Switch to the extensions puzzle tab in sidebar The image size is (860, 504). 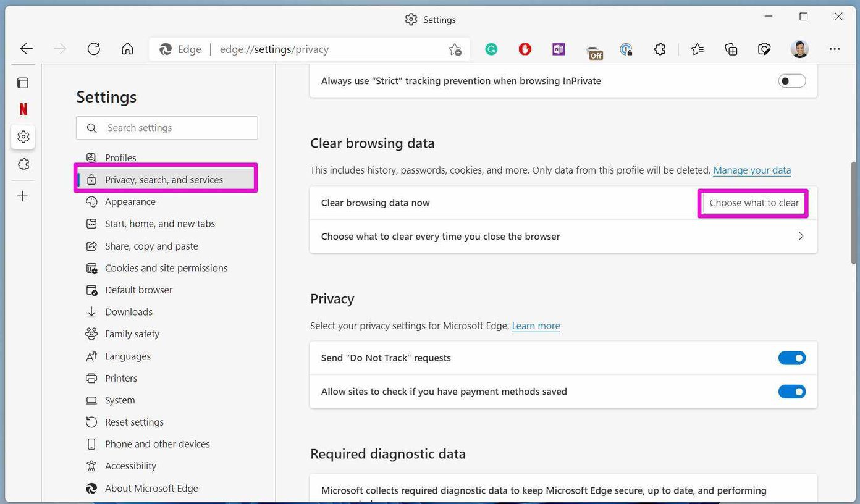[23, 164]
